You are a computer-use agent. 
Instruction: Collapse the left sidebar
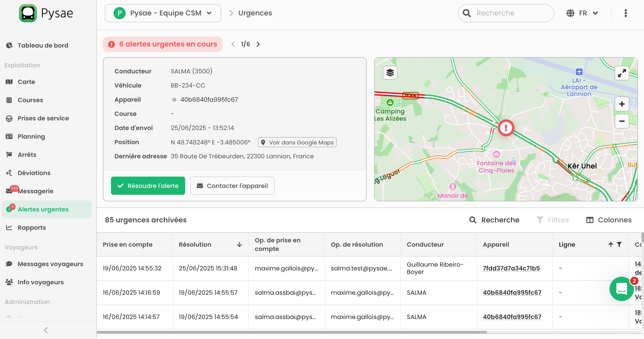[x=46, y=330]
